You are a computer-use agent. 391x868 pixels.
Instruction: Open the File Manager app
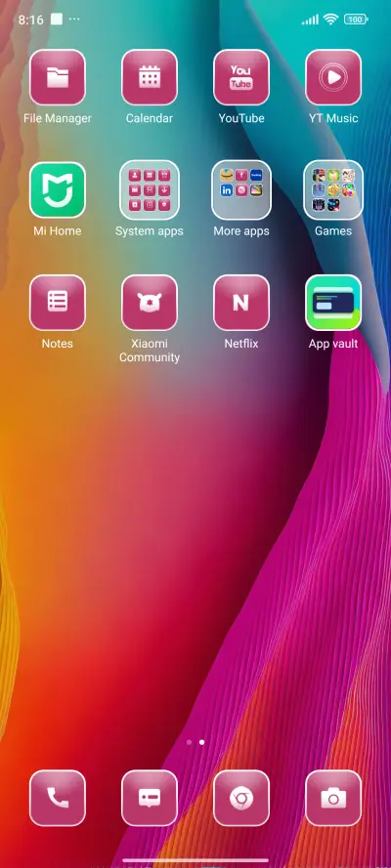[x=58, y=77]
